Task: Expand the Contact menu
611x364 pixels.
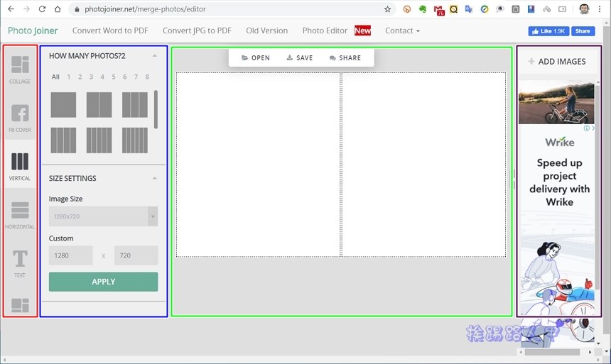Action: 402,31
